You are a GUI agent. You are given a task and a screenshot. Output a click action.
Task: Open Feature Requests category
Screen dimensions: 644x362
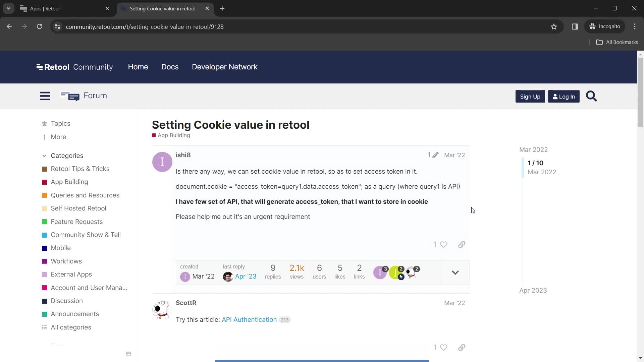point(72,222)
